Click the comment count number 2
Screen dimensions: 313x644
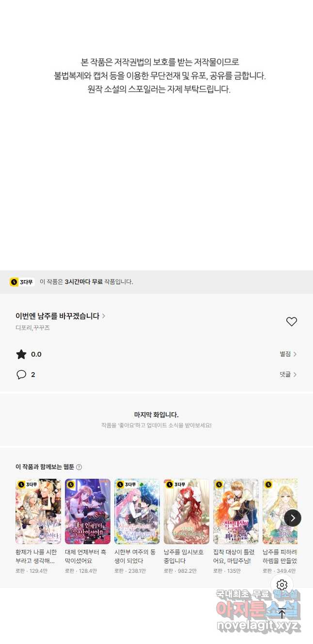click(x=33, y=375)
